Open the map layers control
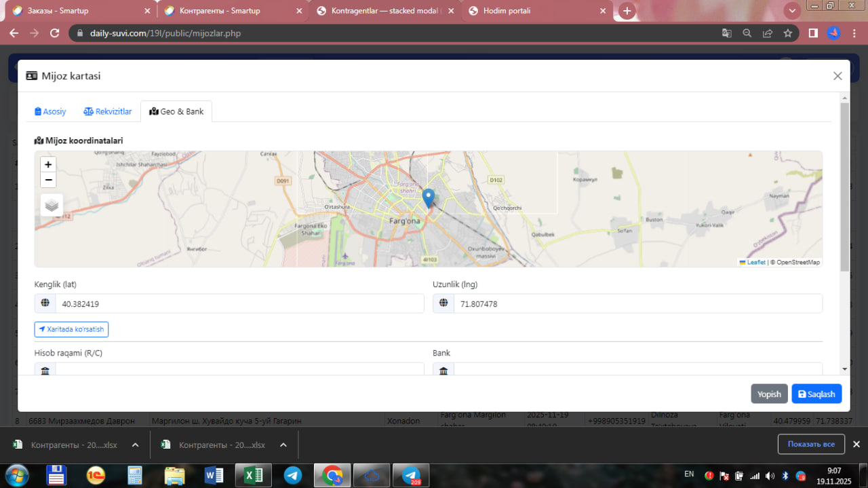Viewport: 868px width, 488px height. pos(52,205)
